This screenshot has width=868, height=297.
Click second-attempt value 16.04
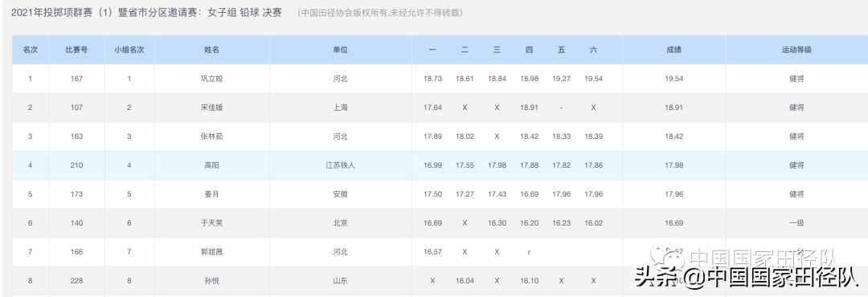[x=465, y=280]
